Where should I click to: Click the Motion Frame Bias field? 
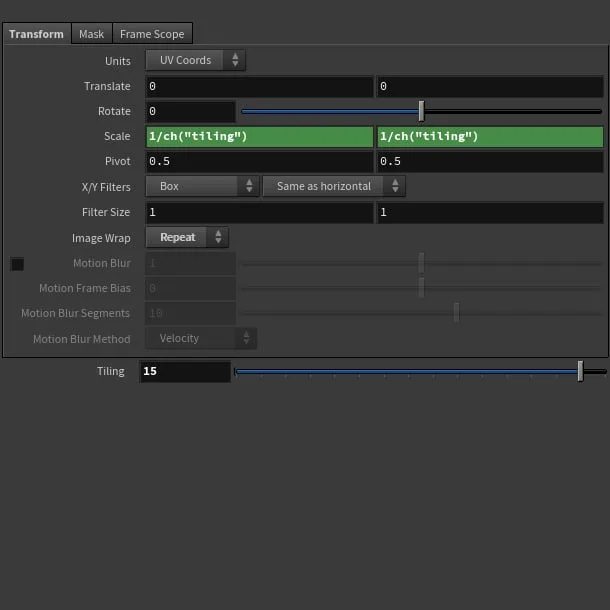(x=190, y=288)
